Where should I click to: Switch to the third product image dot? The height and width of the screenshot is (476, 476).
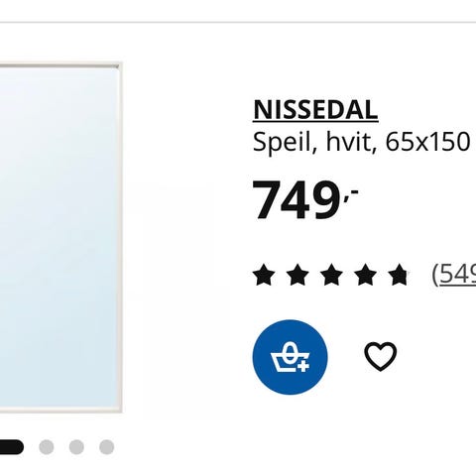pyautogui.click(x=76, y=447)
